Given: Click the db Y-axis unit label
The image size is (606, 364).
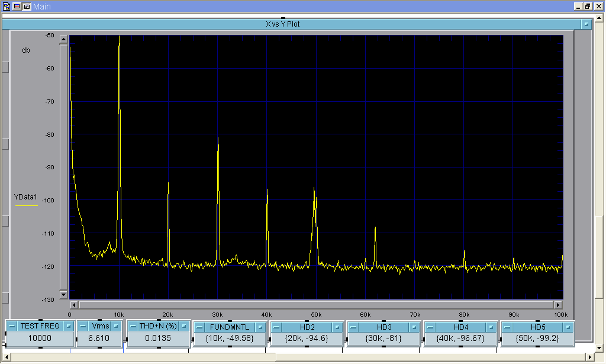Looking at the screenshot, I should point(26,50).
